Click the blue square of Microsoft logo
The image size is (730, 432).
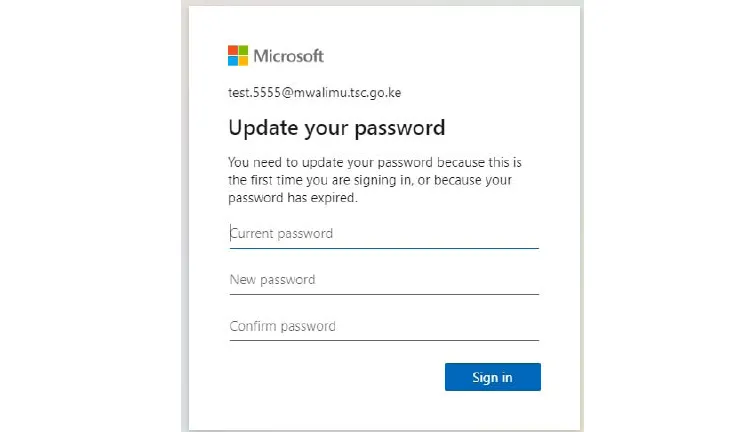(x=233, y=60)
